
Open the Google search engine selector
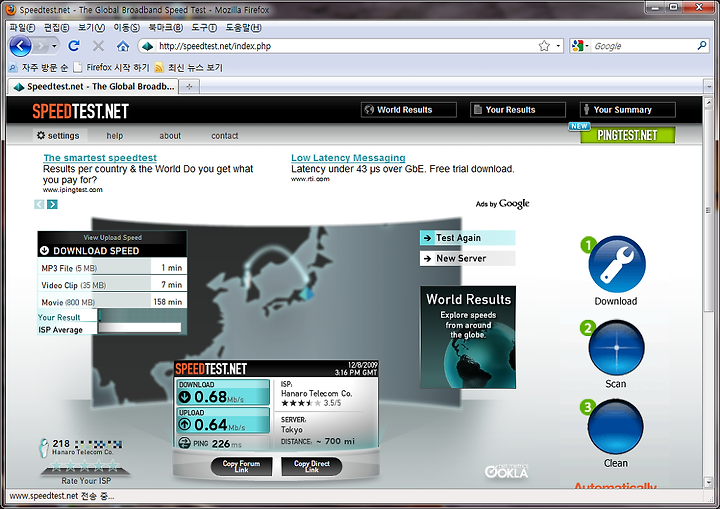580,46
